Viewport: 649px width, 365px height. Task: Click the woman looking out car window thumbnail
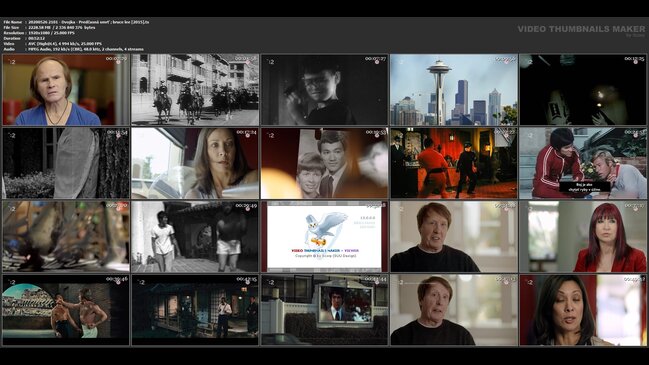[195, 163]
